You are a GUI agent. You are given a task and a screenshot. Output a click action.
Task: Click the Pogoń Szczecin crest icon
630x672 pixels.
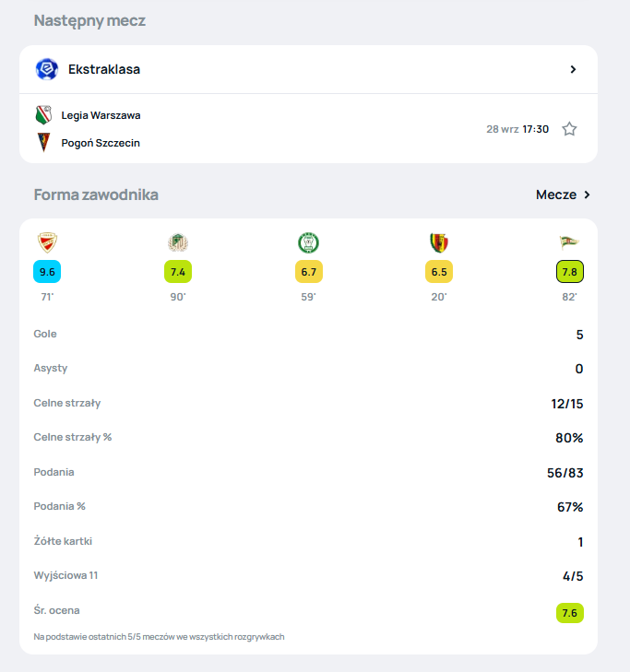[43, 143]
